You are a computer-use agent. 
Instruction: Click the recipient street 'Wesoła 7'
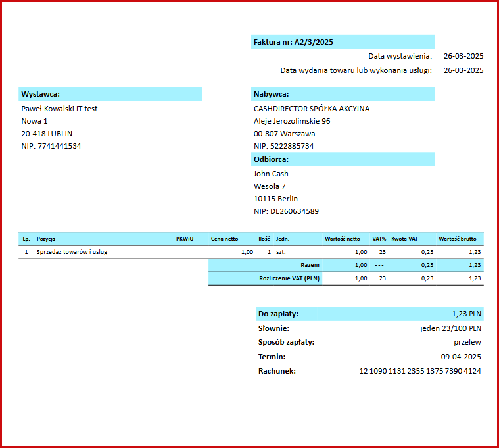(270, 186)
